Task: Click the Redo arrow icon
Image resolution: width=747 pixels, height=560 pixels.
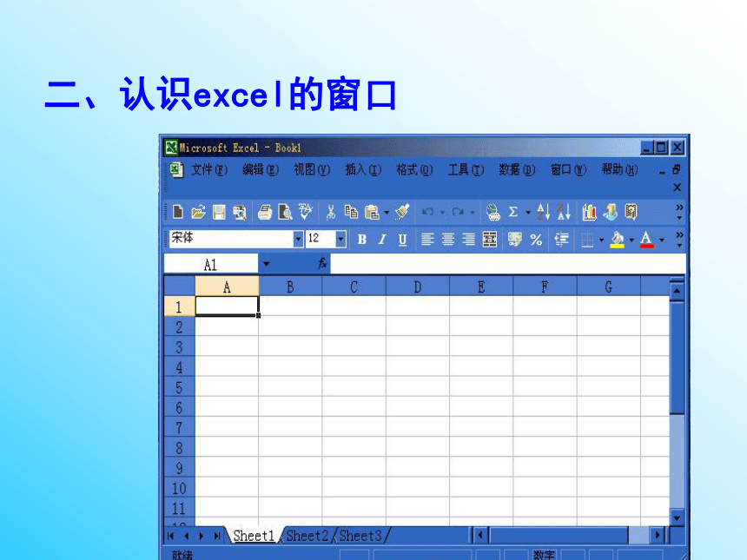Action: click(x=458, y=212)
